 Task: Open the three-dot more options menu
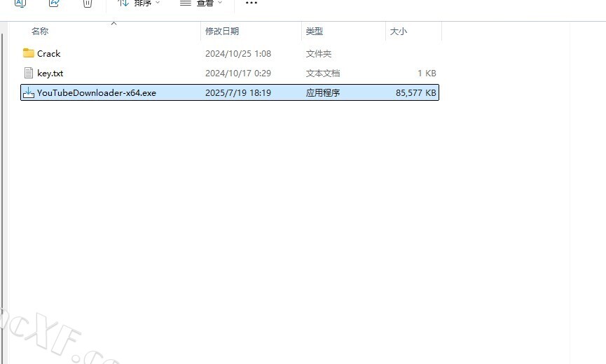[252, 3]
